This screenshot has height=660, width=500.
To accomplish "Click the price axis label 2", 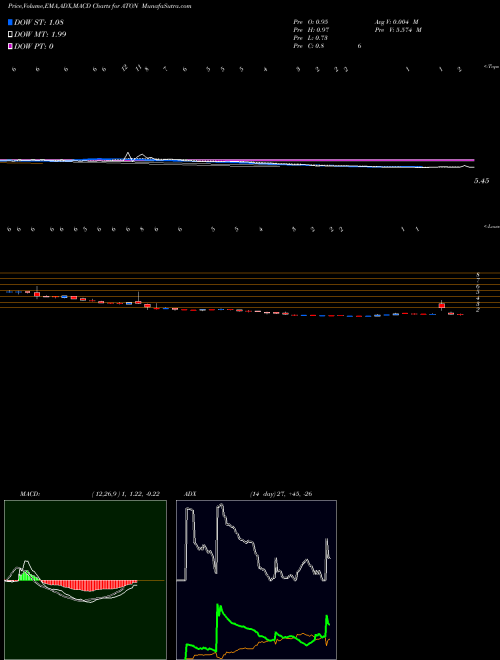I will (478, 309).
